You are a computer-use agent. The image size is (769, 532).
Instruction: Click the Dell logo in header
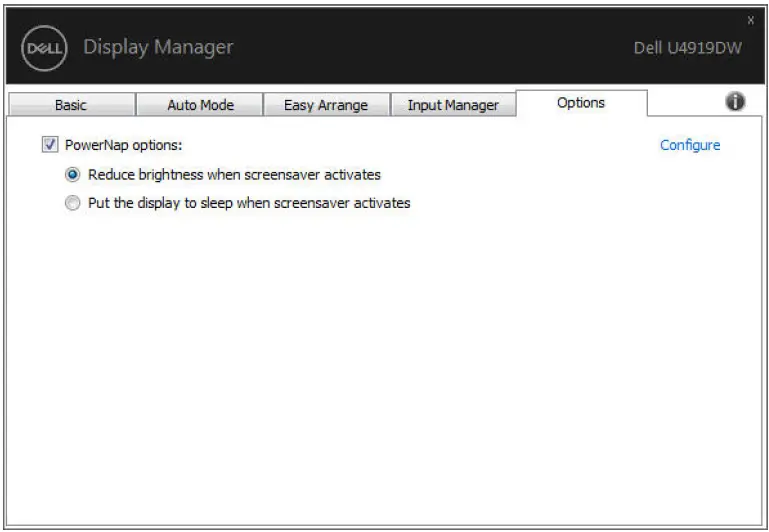click(x=44, y=48)
